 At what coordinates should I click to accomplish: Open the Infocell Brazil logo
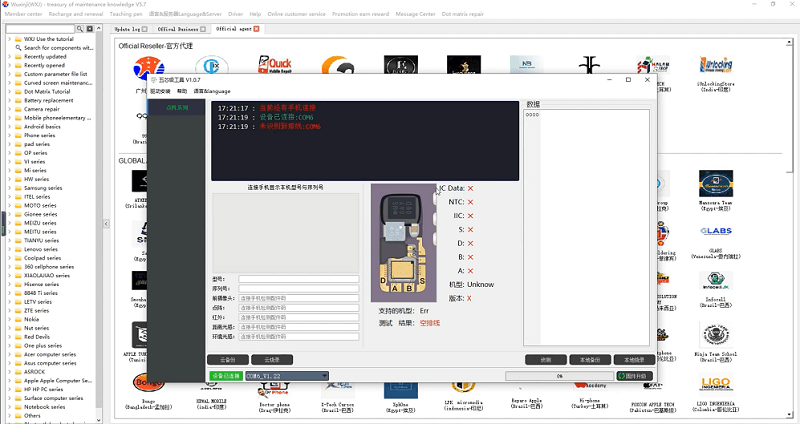[x=716, y=281]
